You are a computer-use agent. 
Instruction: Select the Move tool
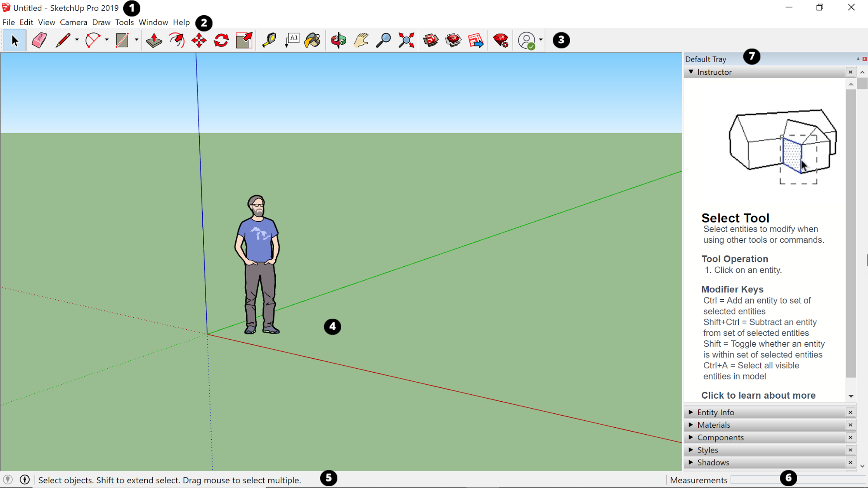(x=198, y=40)
